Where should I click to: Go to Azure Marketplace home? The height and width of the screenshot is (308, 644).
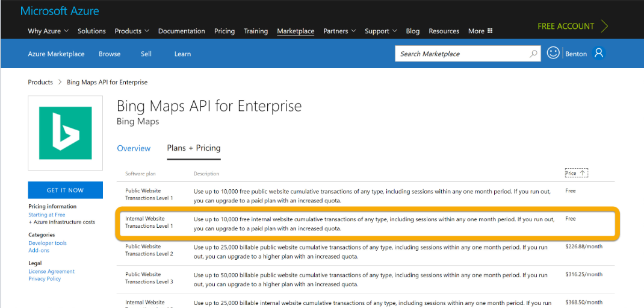coord(56,54)
